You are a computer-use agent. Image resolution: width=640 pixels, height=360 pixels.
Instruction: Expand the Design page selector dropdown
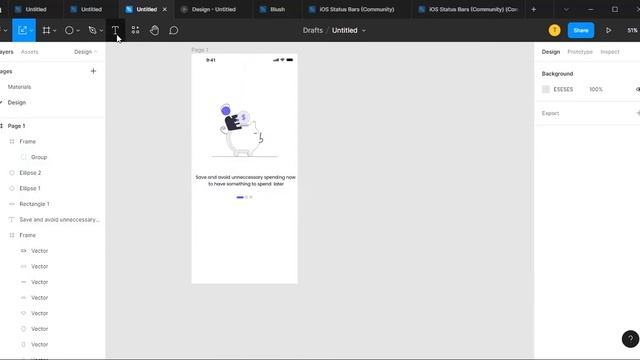85,52
